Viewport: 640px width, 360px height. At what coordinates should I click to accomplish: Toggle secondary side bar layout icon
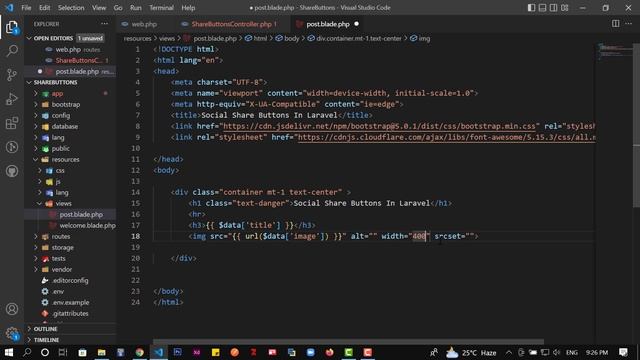click(553, 8)
